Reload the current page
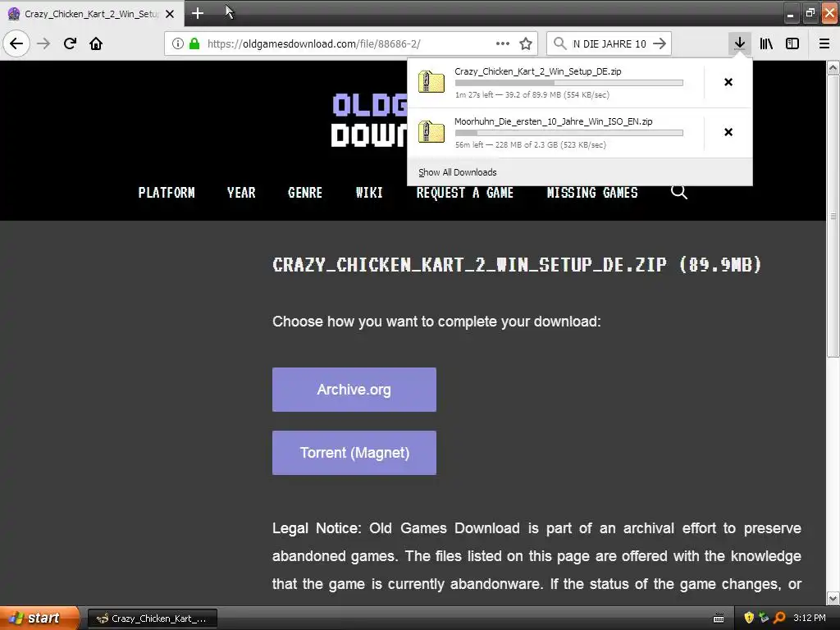The height and width of the screenshot is (630, 840). tap(70, 43)
